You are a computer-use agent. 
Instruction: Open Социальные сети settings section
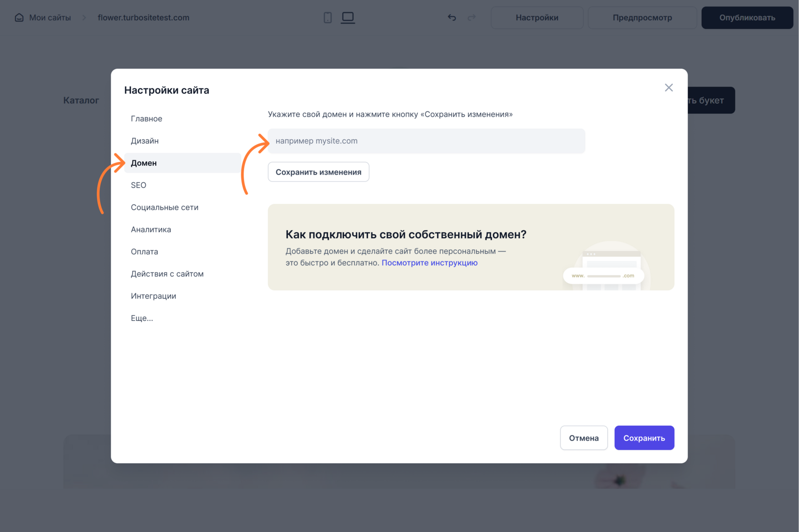[164, 208]
